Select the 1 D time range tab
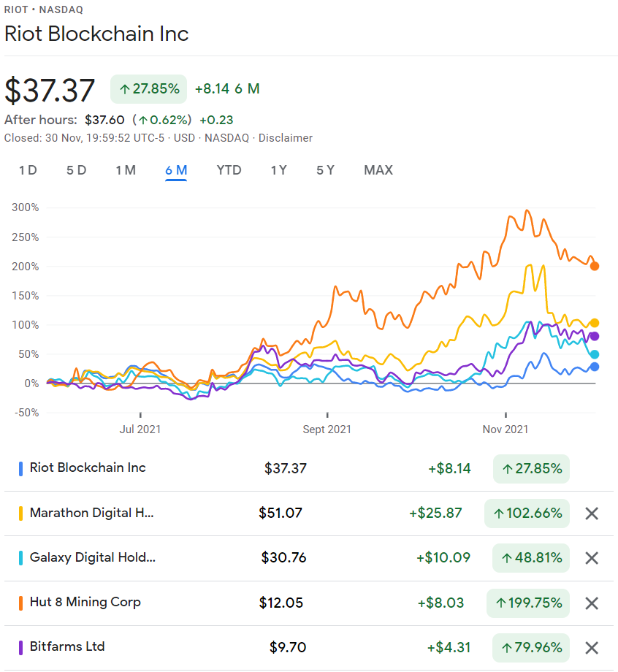The height and width of the screenshot is (672, 618). [x=28, y=170]
